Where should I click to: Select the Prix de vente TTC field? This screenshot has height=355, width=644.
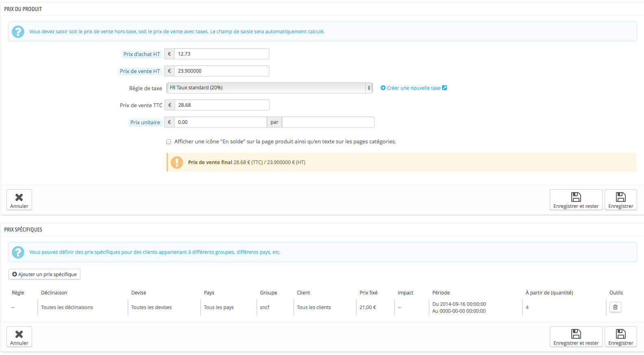[222, 105]
